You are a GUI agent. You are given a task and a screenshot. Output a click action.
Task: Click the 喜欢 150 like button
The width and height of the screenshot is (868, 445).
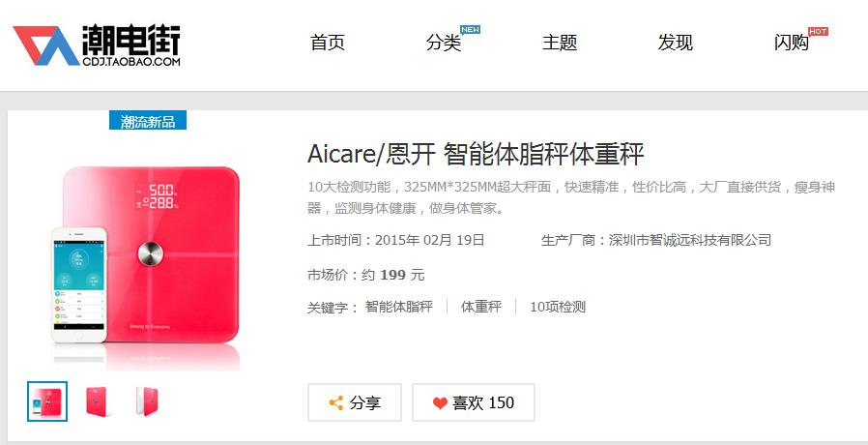(474, 402)
